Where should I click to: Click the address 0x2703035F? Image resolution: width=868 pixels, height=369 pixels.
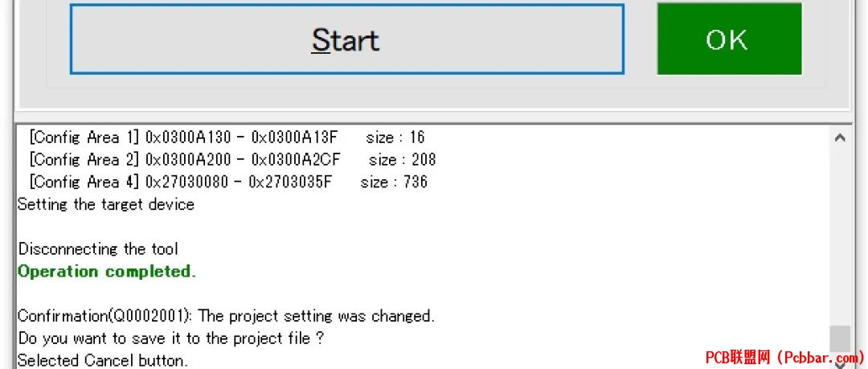290,182
